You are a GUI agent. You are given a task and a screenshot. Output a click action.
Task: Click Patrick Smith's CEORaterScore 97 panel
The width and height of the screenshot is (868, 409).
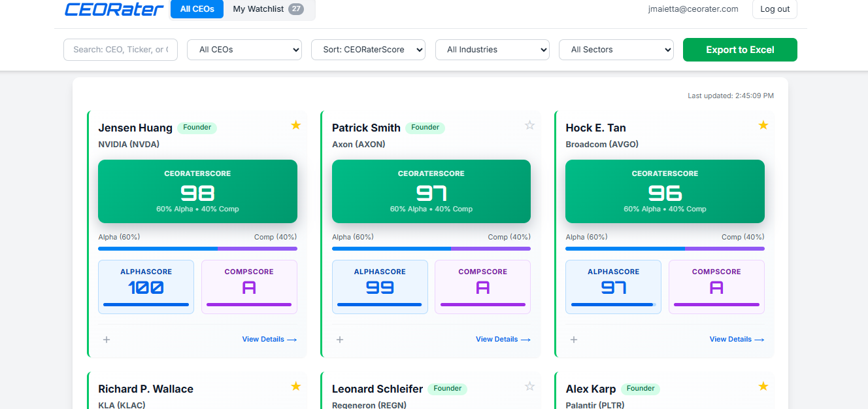(431, 192)
